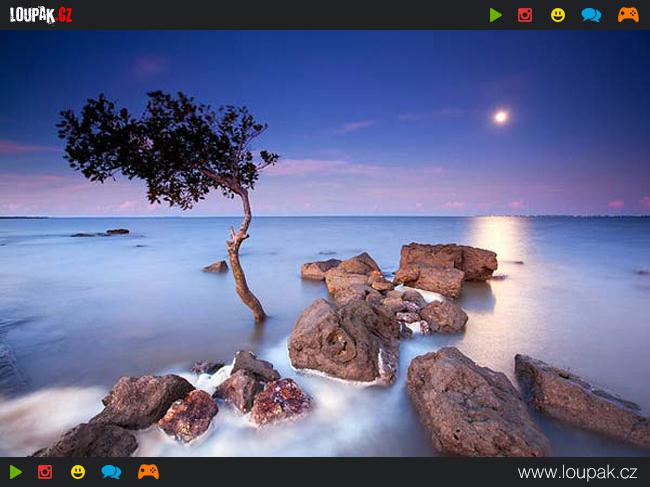
Task: Click the empty area of the top dark bar
Action: (x=280, y=15)
